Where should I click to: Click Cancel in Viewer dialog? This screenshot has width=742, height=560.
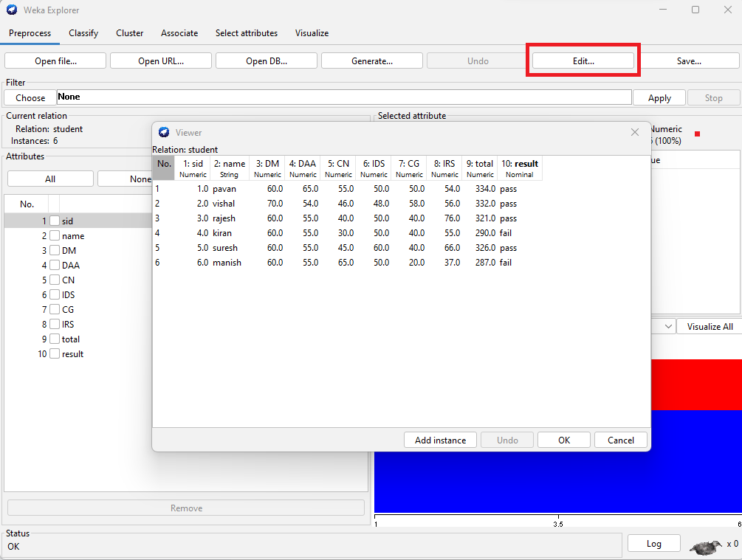(x=621, y=440)
